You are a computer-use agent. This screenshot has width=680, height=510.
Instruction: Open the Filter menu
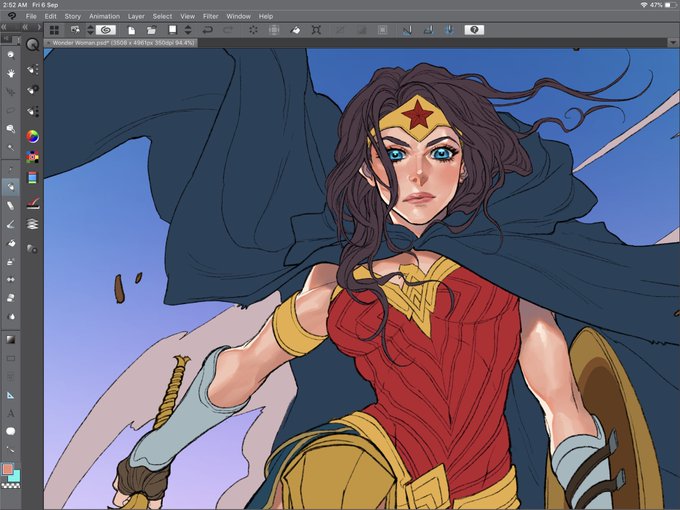click(210, 16)
